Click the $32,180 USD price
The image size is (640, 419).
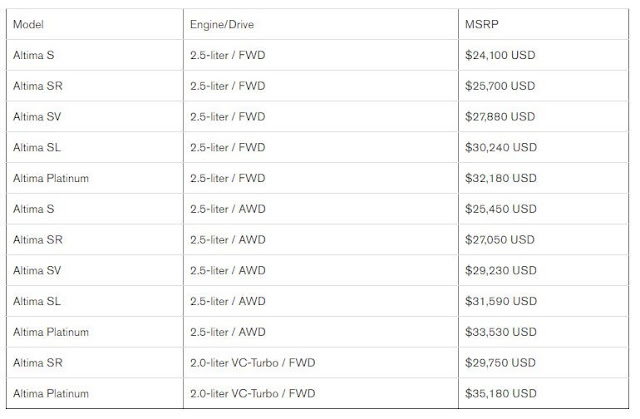pos(501,178)
